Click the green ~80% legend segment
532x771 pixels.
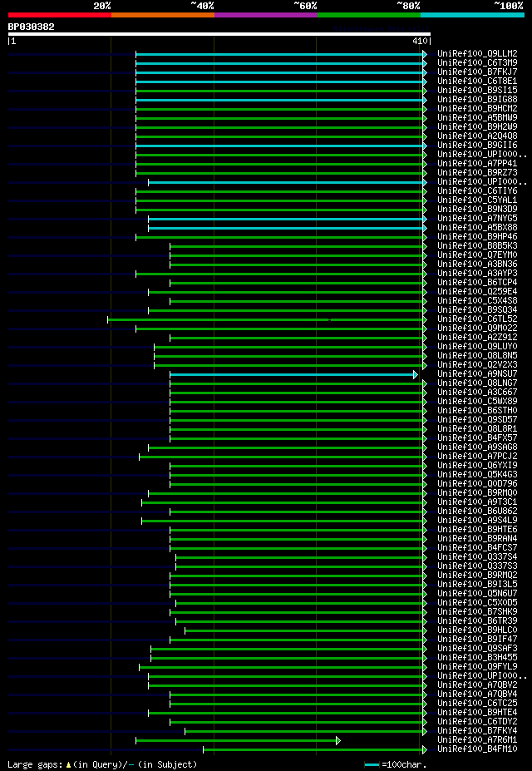[x=369, y=15]
